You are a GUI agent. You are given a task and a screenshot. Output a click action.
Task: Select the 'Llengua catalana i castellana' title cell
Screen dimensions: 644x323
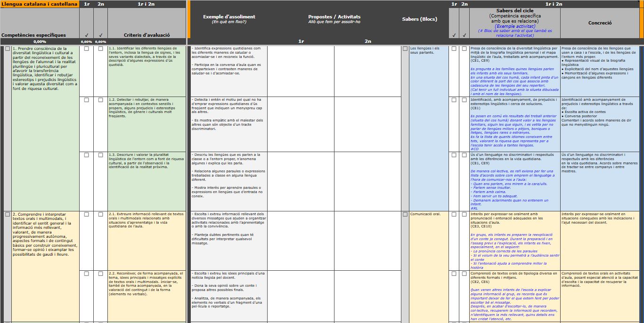(x=40, y=4)
